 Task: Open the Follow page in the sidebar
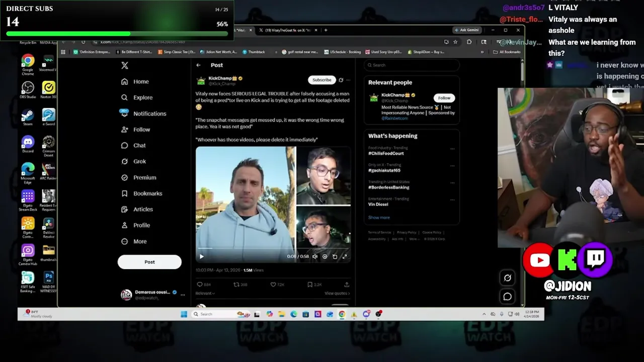136,130
